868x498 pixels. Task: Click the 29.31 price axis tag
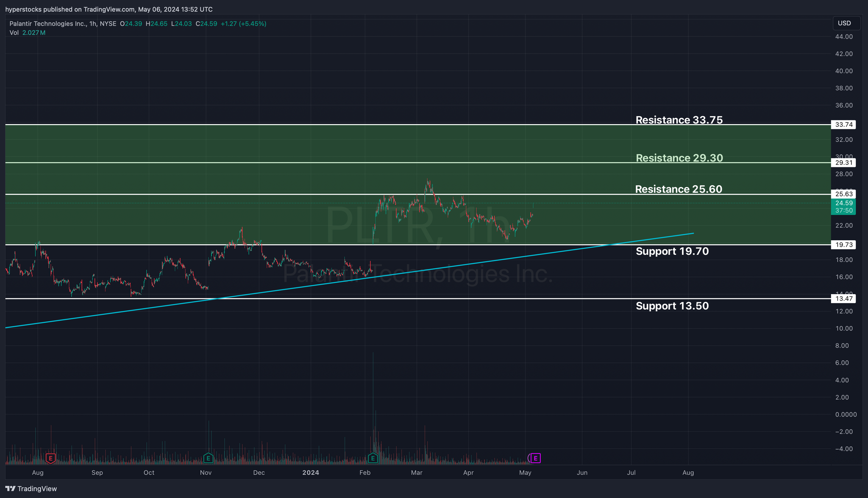pyautogui.click(x=843, y=163)
